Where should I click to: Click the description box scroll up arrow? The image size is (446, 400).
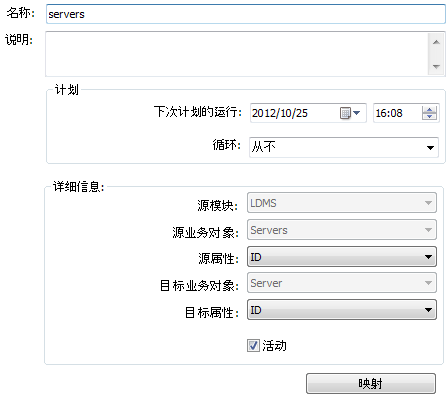pos(436,42)
